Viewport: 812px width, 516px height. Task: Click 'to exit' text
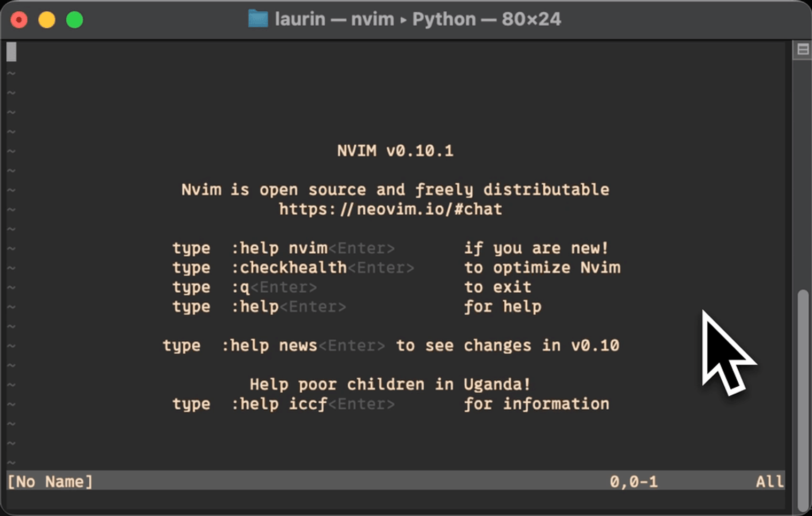[x=498, y=287]
